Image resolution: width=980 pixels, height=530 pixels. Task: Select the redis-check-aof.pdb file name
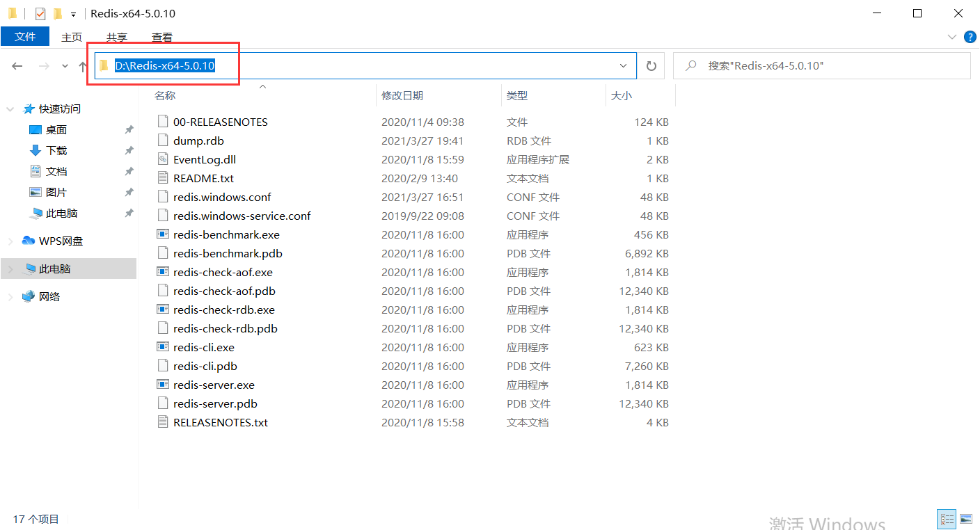coord(224,291)
